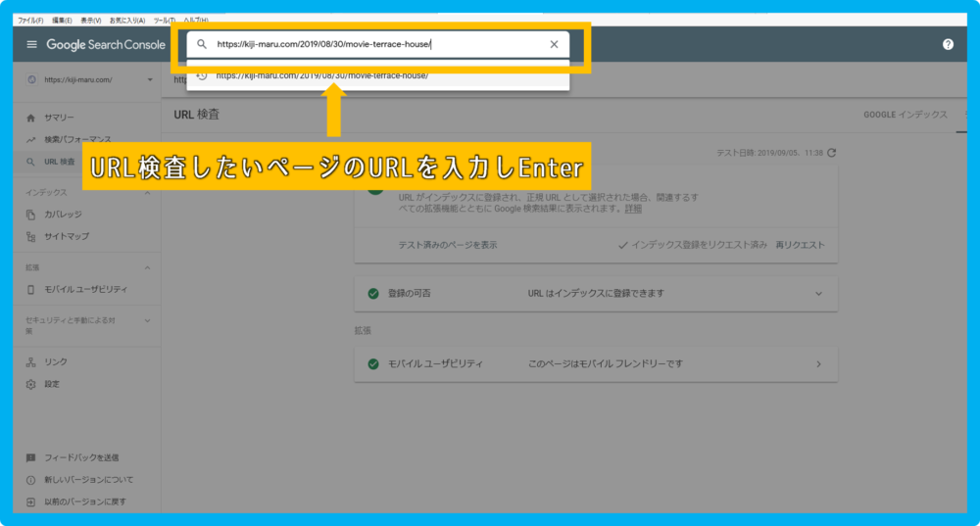
Task: Open the hamburger navigation menu
Action: pyautogui.click(x=32, y=44)
